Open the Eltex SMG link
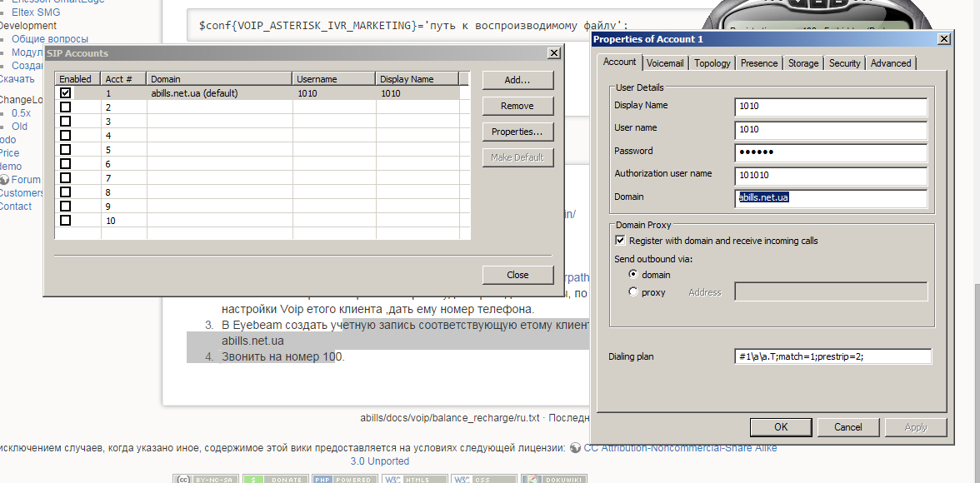Image resolution: width=980 pixels, height=483 pixels. click(36, 12)
